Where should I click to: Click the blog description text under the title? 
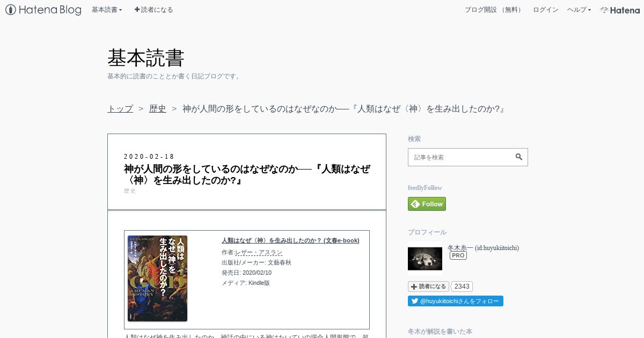point(174,76)
